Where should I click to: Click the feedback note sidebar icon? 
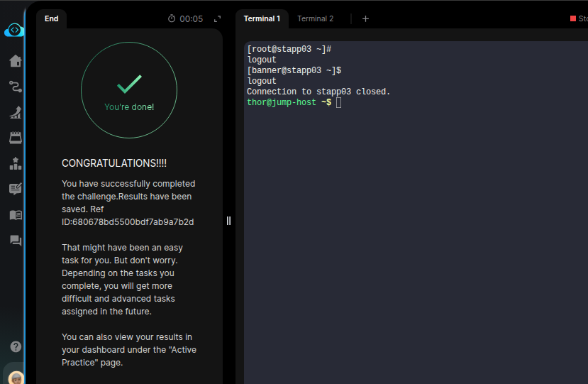[x=15, y=189]
